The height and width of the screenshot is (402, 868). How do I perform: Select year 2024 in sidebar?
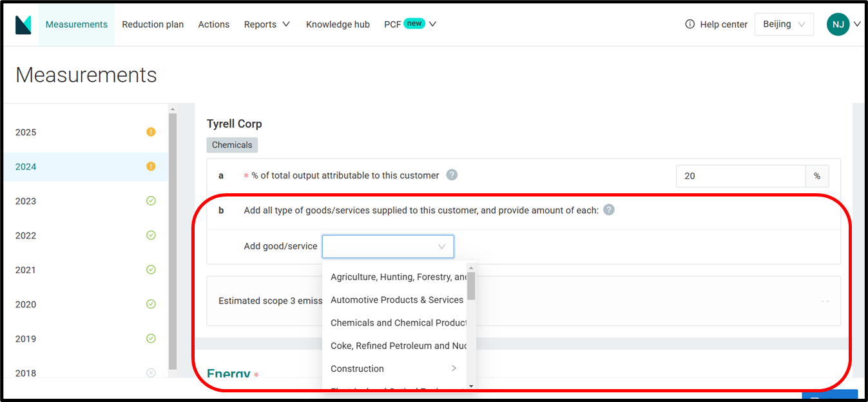(86, 166)
